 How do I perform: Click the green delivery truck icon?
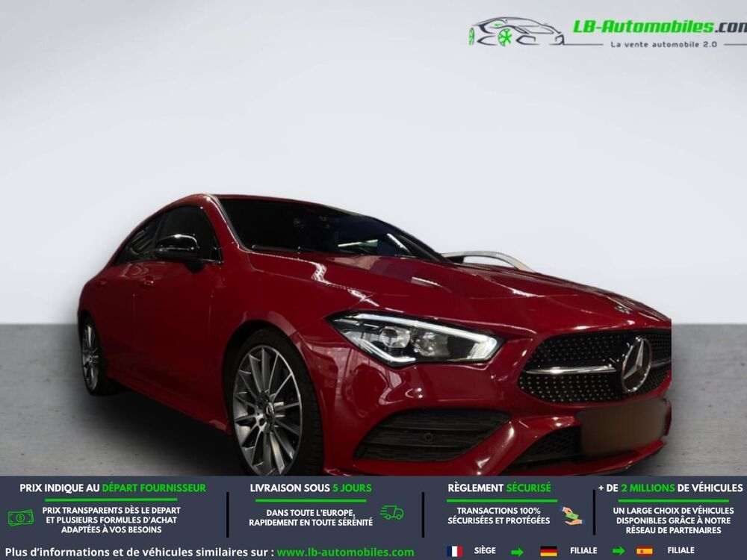click(392, 513)
